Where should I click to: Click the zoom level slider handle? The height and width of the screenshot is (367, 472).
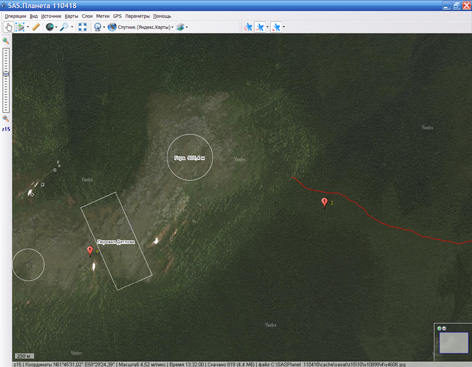[6, 74]
